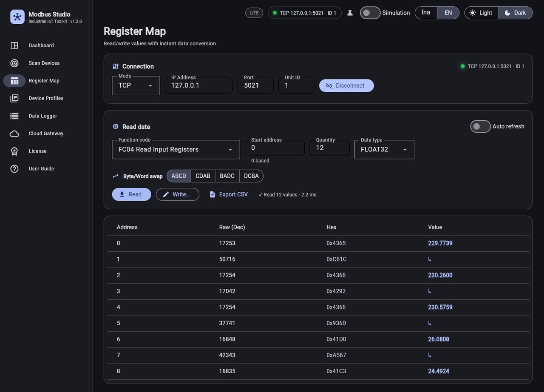Click the License badge icon

14,151
